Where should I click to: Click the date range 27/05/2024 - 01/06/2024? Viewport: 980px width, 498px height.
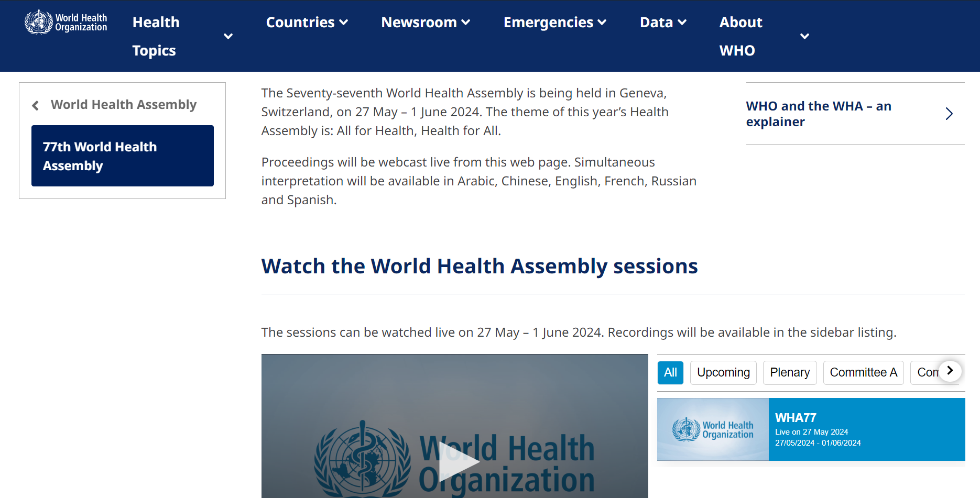pyautogui.click(x=818, y=443)
